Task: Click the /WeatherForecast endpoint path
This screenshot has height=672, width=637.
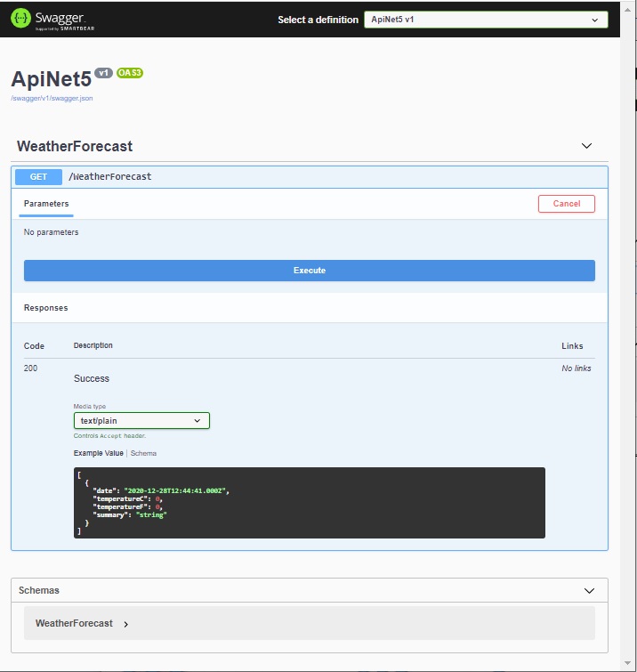Action: click(x=110, y=176)
